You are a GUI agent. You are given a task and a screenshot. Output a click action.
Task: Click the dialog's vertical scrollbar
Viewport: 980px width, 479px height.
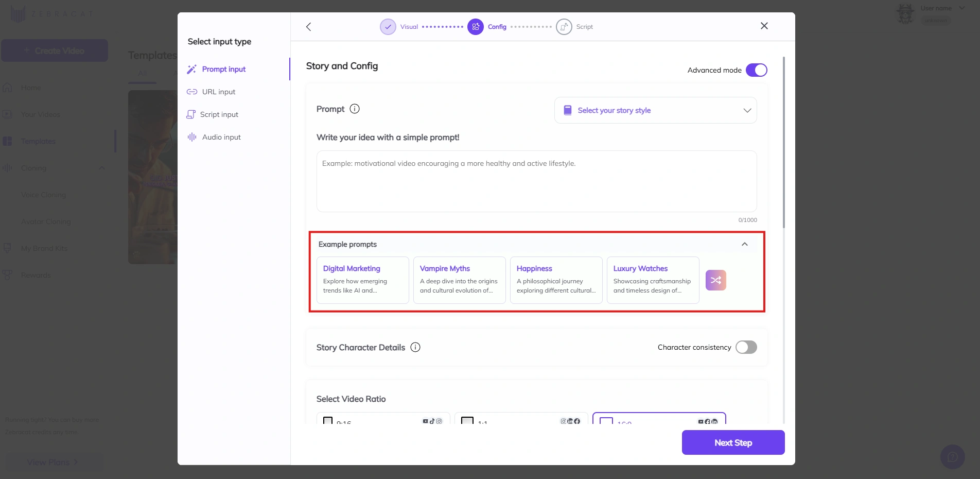[x=784, y=142]
